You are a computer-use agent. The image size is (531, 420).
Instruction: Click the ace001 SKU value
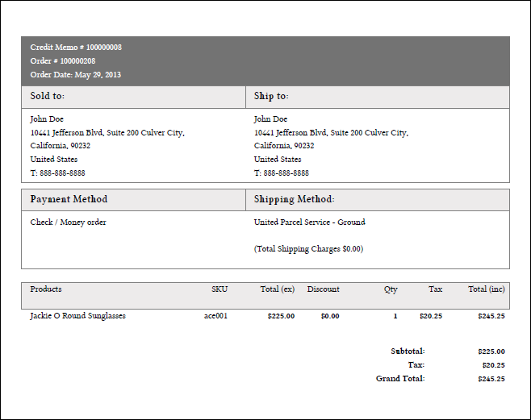coord(215,316)
